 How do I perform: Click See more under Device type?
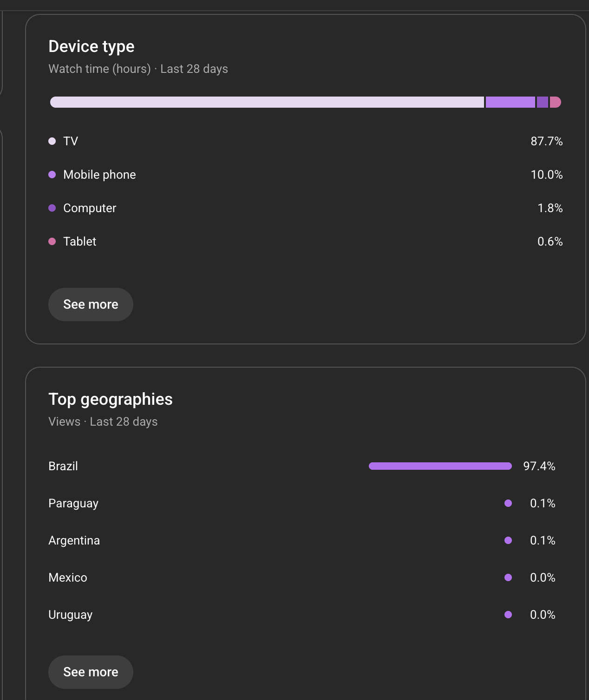tap(91, 305)
